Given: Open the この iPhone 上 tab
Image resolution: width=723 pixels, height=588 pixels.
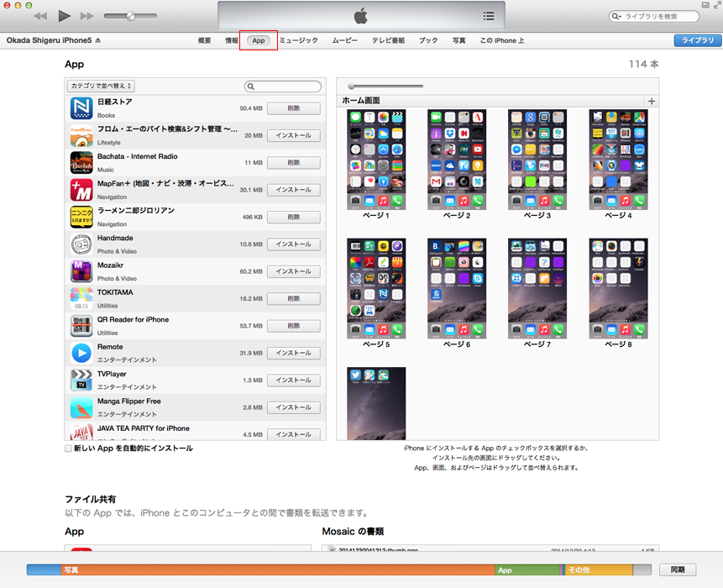Looking at the screenshot, I should click(502, 40).
